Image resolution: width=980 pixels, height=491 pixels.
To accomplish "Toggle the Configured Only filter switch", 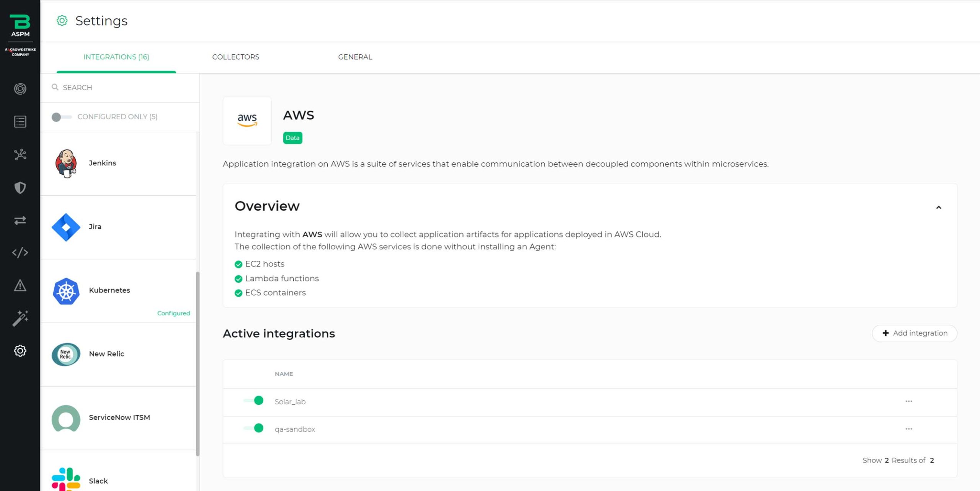I will (61, 117).
